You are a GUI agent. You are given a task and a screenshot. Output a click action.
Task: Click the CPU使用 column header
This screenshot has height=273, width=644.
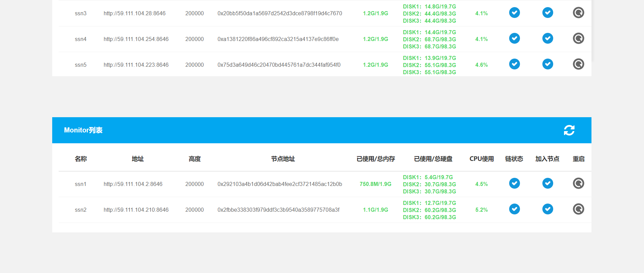(x=481, y=159)
